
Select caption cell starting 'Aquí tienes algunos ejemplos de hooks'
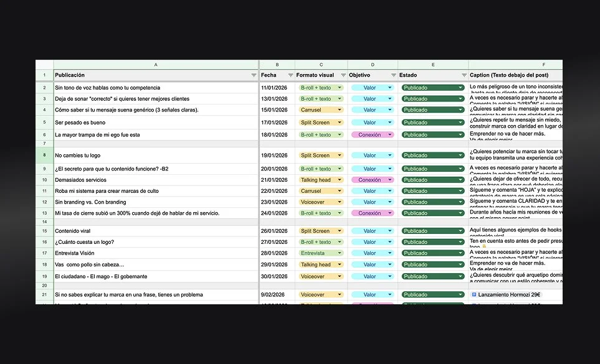tap(515, 231)
